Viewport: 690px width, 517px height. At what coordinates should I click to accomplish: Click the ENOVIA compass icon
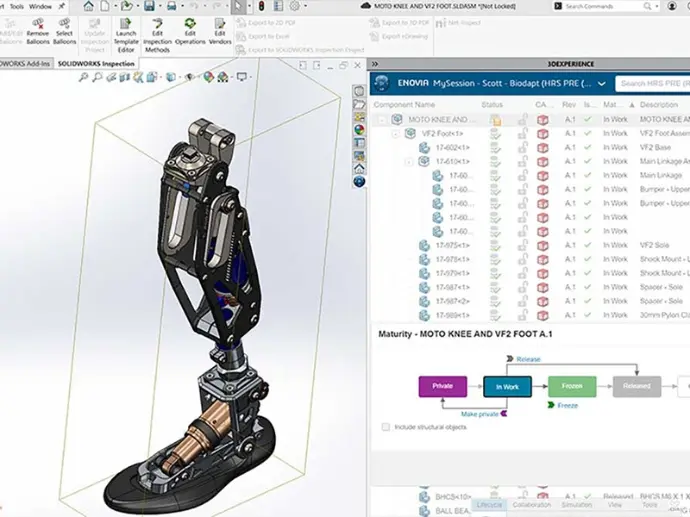coord(382,83)
